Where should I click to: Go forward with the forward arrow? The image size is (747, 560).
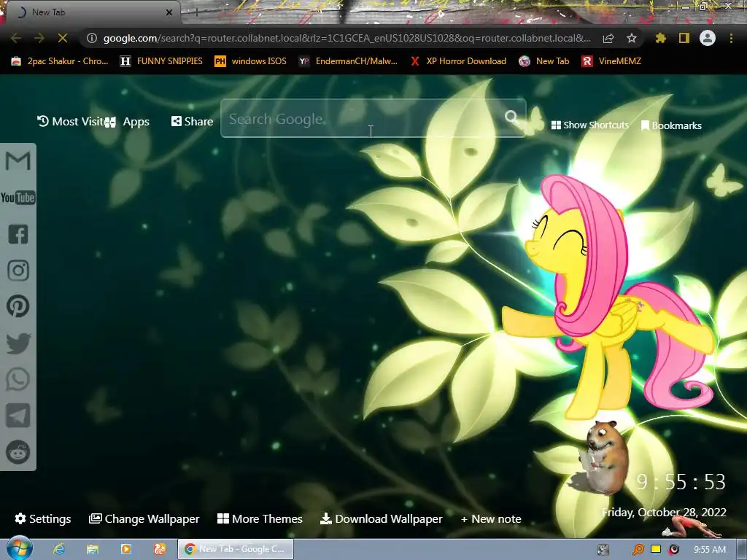click(39, 38)
